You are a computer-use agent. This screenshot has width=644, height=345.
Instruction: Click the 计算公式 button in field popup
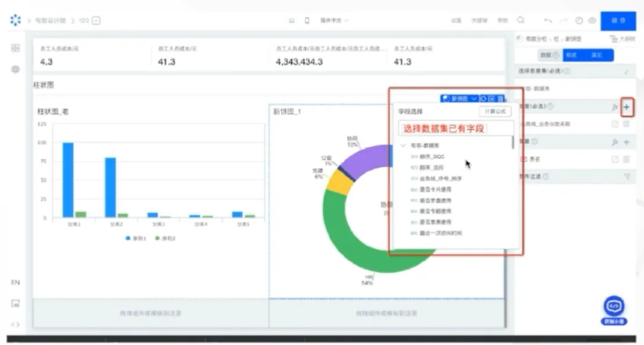point(495,111)
